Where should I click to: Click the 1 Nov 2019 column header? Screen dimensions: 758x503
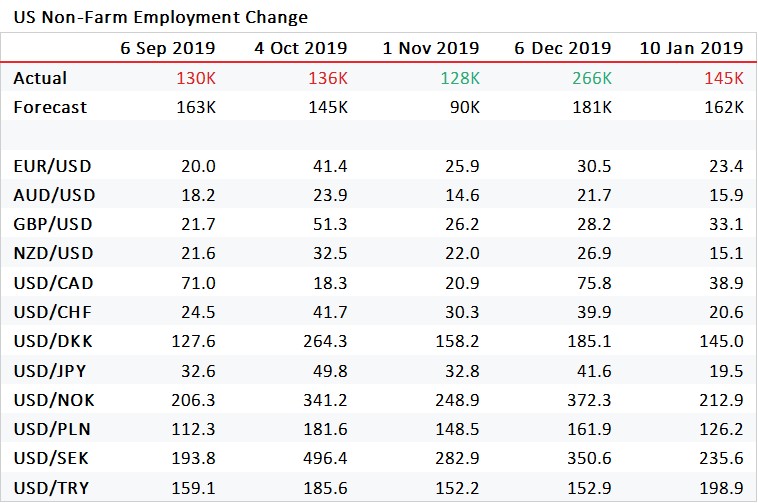(x=431, y=48)
